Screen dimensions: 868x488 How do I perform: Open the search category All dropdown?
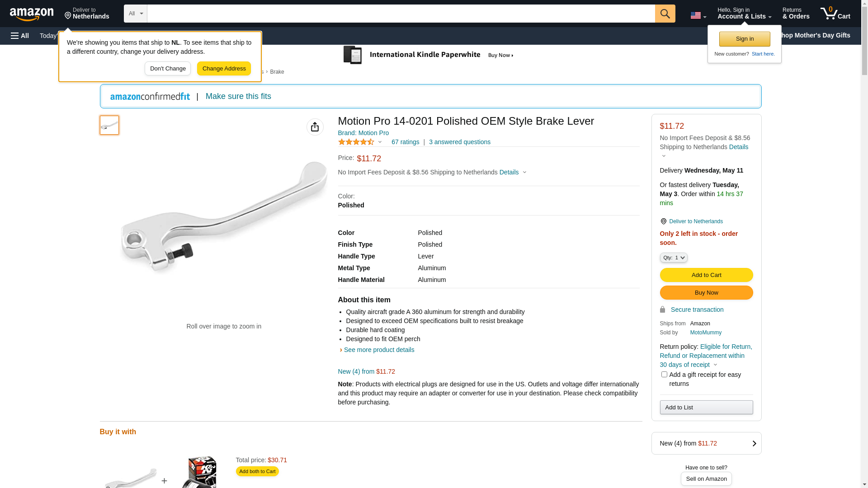click(135, 14)
